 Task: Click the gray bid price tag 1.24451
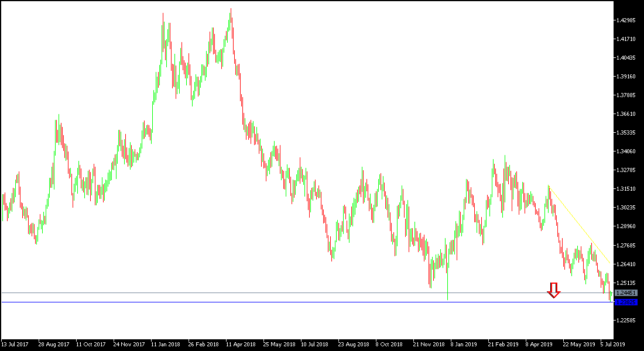[x=626, y=292]
